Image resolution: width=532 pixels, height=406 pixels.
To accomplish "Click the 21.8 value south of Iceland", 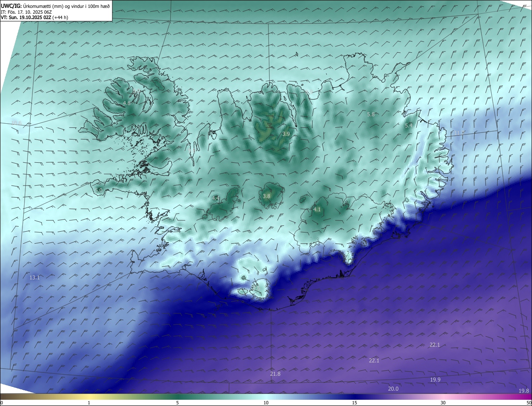I will (275, 374).
